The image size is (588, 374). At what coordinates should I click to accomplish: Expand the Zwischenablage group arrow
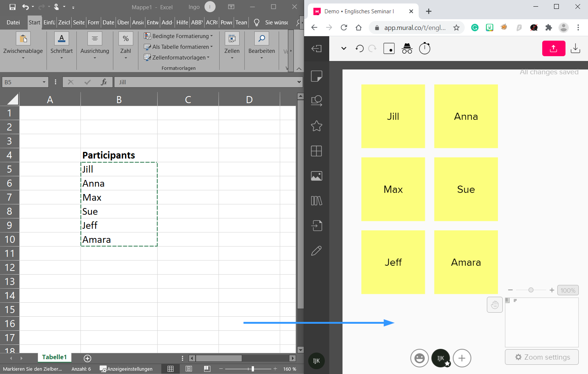coord(23,58)
